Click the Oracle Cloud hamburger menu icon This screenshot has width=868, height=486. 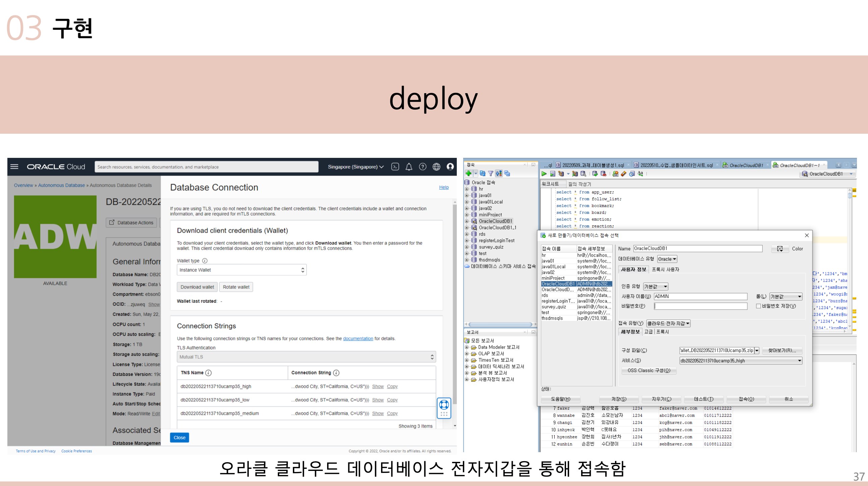click(14, 167)
